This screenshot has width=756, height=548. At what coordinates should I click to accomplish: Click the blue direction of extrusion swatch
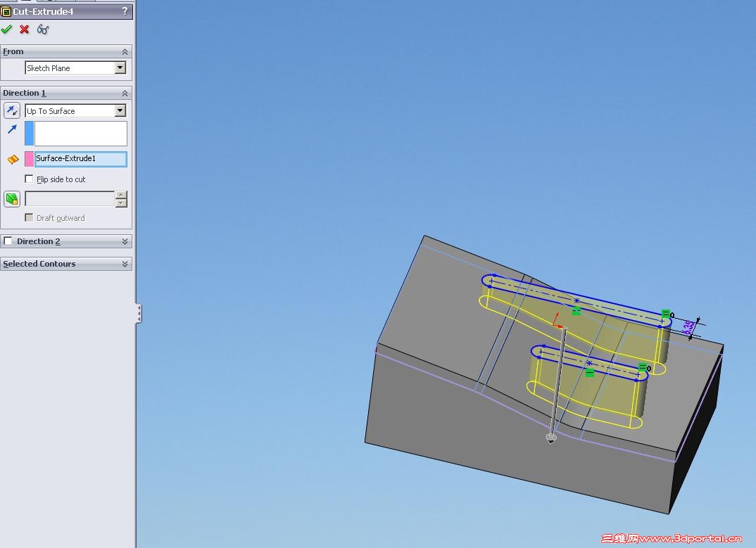tap(29, 134)
